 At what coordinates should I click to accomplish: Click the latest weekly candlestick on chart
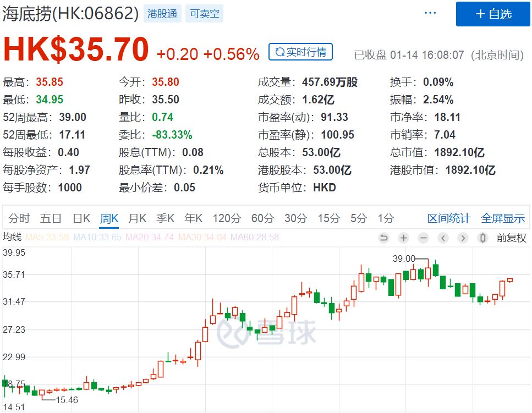coord(510,280)
